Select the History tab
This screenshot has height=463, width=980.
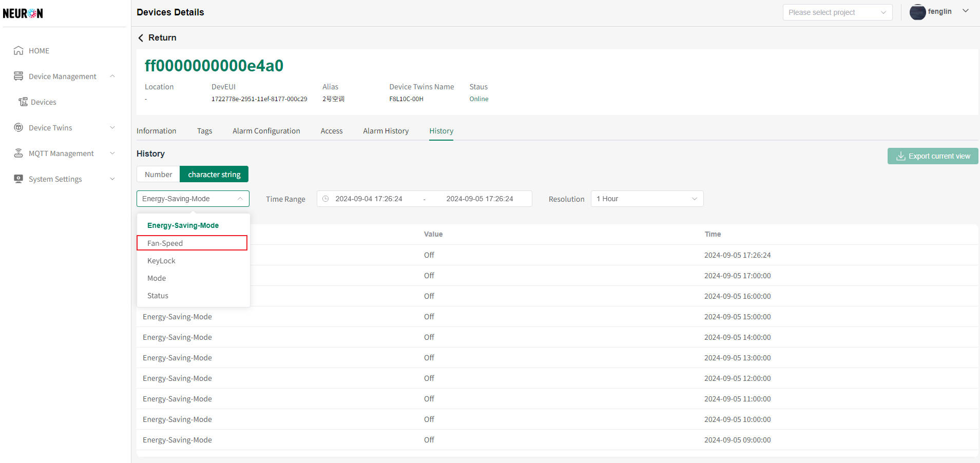441,131
